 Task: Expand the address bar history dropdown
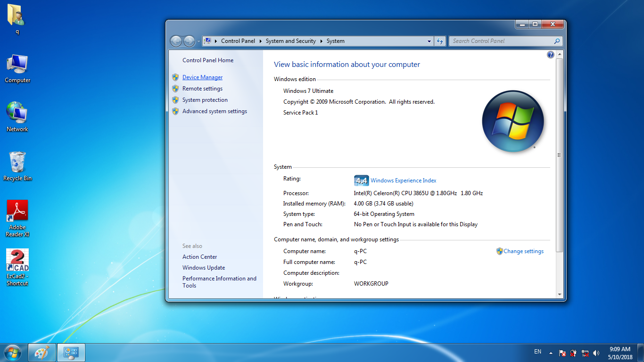point(429,41)
